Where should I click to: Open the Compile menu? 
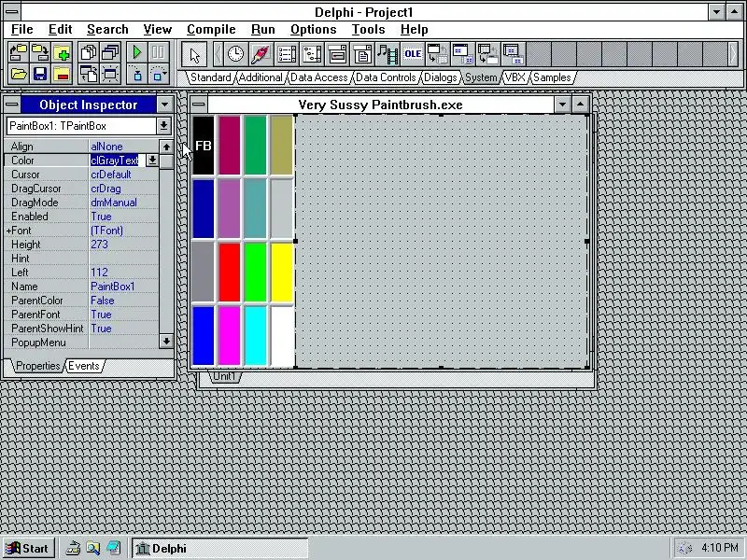tap(211, 30)
